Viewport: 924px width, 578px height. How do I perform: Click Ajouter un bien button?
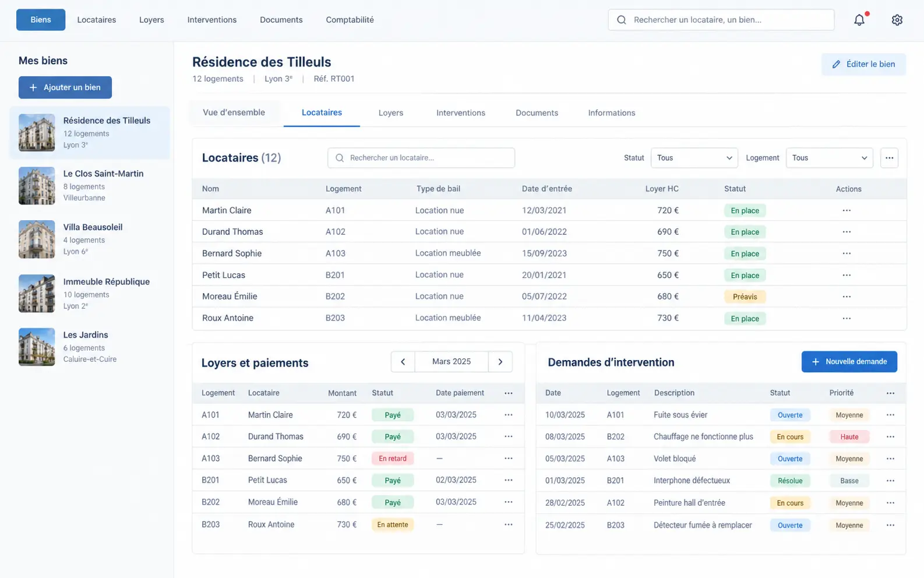(65, 87)
